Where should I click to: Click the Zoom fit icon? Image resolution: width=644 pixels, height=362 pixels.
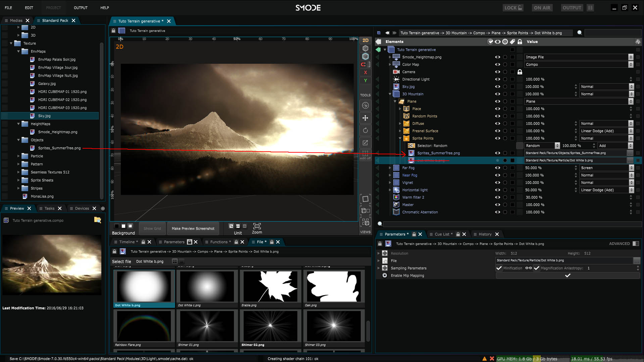[x=257, y=226]
